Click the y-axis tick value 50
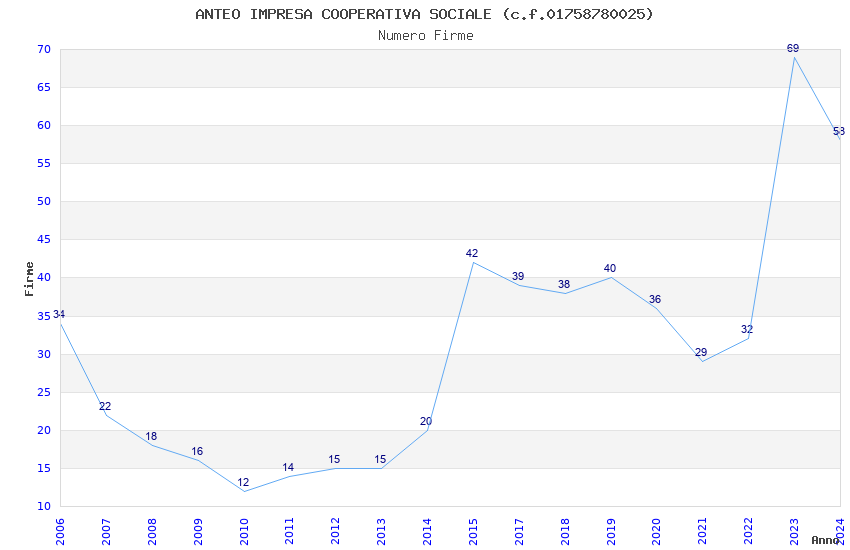 coord(44,201)
